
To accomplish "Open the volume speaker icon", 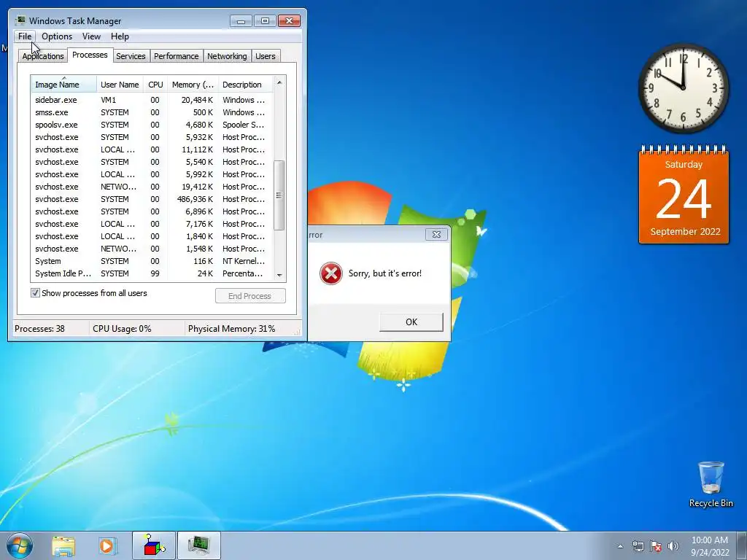I will pos(673,546).
